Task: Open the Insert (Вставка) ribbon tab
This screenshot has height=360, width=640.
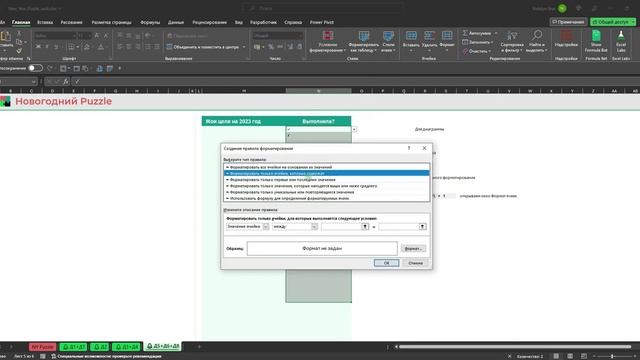Action: (x=45, y=22)
